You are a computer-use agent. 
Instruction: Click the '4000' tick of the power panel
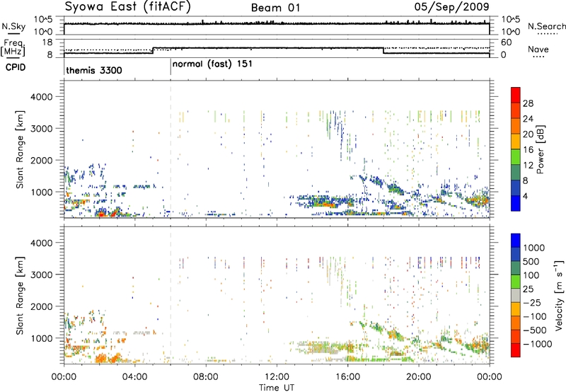pyautogui.click(x=41, y=97)
